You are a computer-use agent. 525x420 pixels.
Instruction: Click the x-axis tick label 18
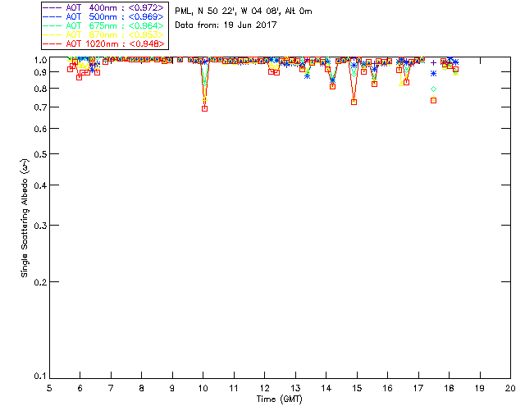coord(449,388)
